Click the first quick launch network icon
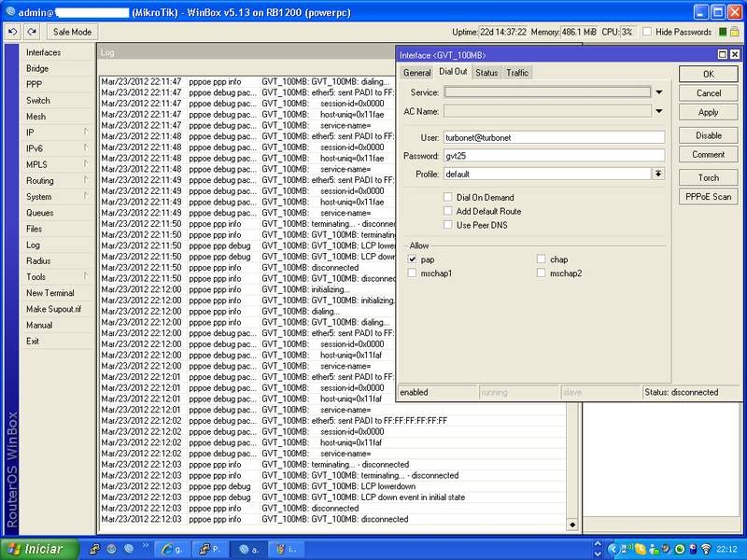Screen dimensions: 747x560 [95, 549]
